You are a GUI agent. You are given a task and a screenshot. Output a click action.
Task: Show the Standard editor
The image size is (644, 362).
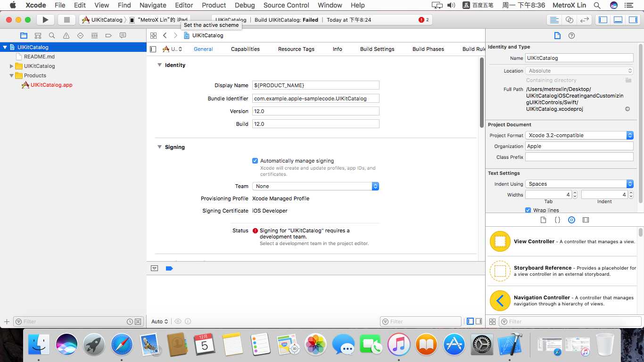pyautogui.click(x=554, y=20)
